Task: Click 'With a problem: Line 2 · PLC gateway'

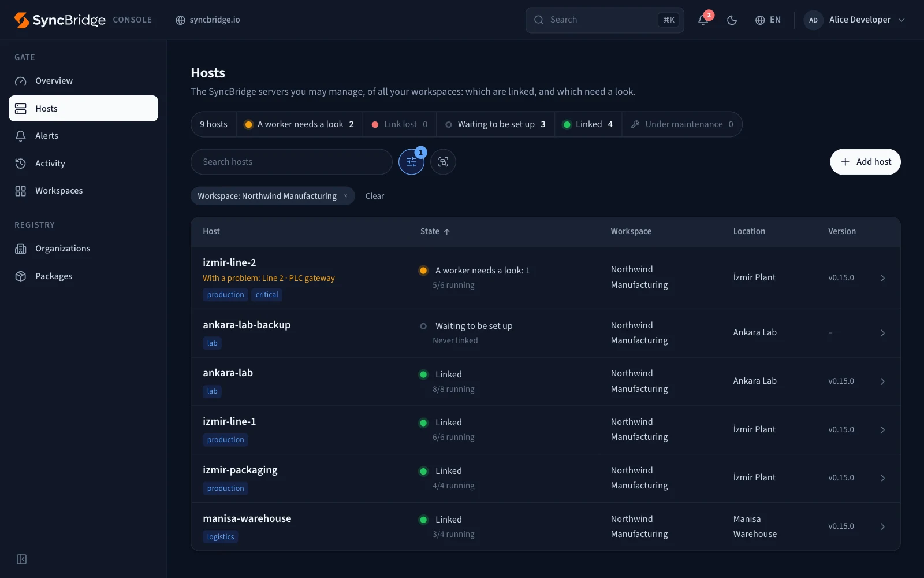Action: pos(269,278)
